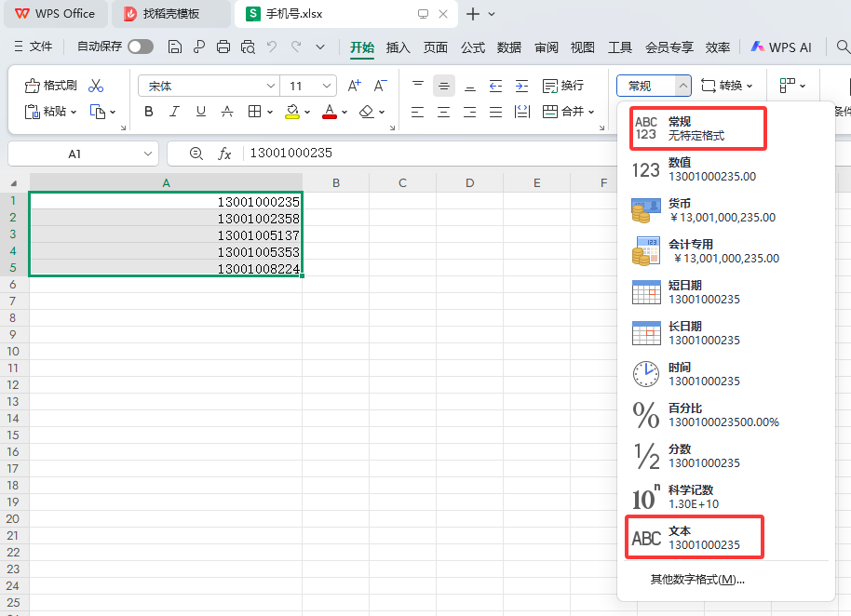Switch to the 插入 (Insert) ribbon tab
Screen dimensions: 851x616
(398, 47)
